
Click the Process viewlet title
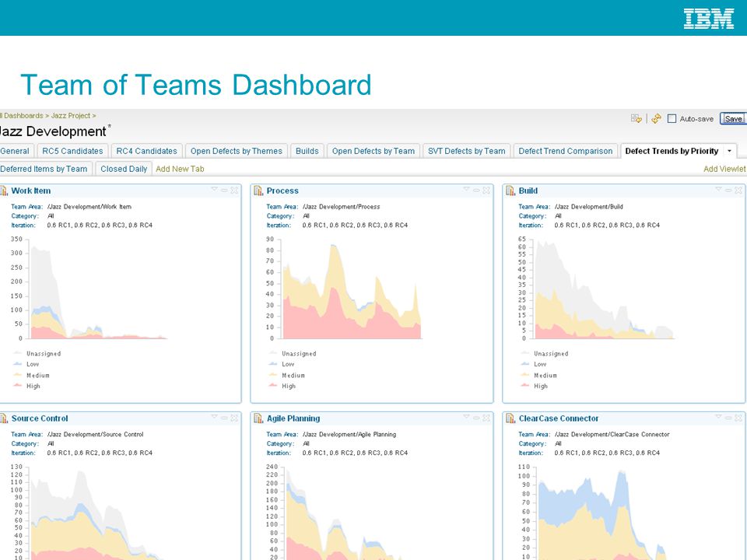click(282, 191)
